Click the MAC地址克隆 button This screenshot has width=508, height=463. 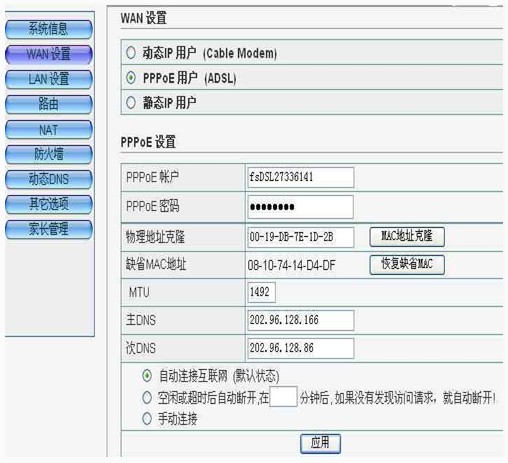pos(407,237)
